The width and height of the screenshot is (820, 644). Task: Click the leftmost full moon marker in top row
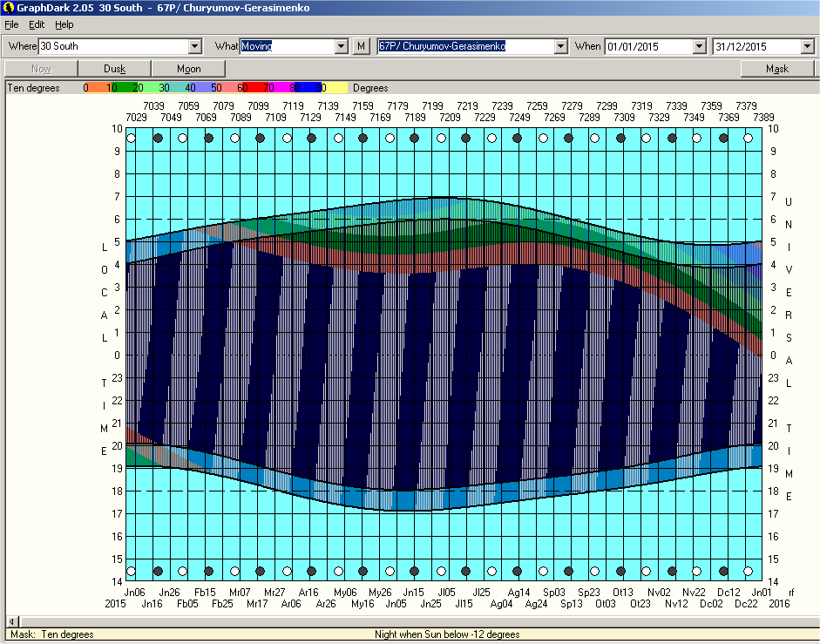[131, 138]
